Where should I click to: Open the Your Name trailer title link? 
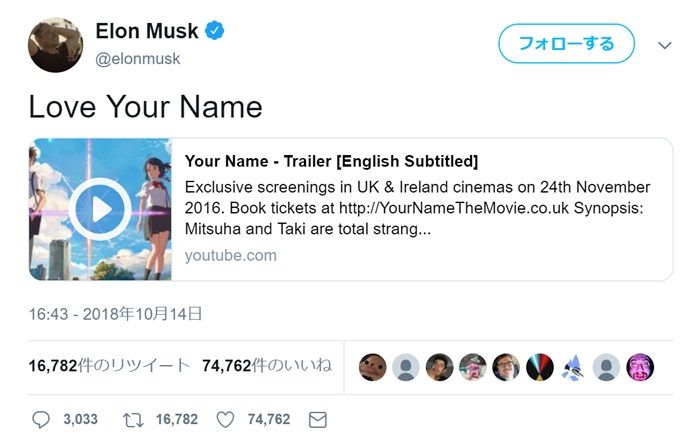point(331,161)
